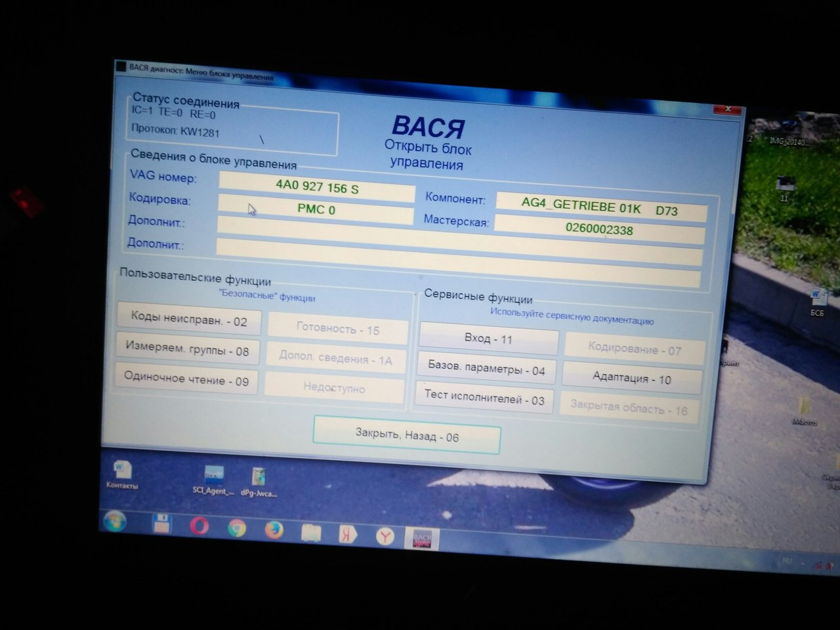Open desktop icon labeled 11
The image size is (840, 630).
(x=784, y=188)
